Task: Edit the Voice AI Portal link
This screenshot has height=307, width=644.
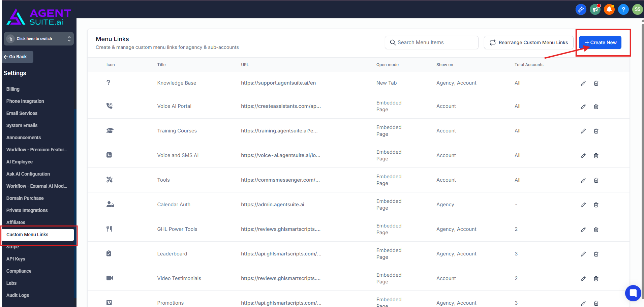Action: (x=583, y=106)
